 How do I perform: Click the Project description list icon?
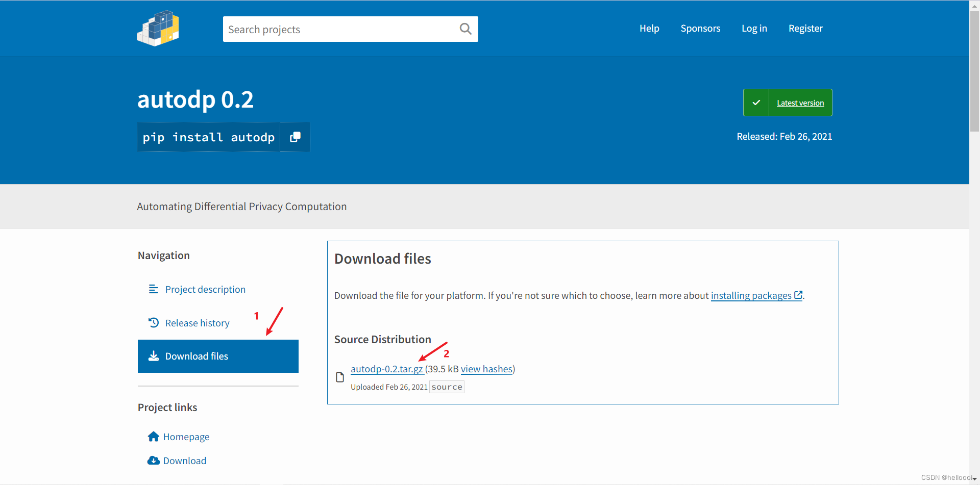[153, 289]
